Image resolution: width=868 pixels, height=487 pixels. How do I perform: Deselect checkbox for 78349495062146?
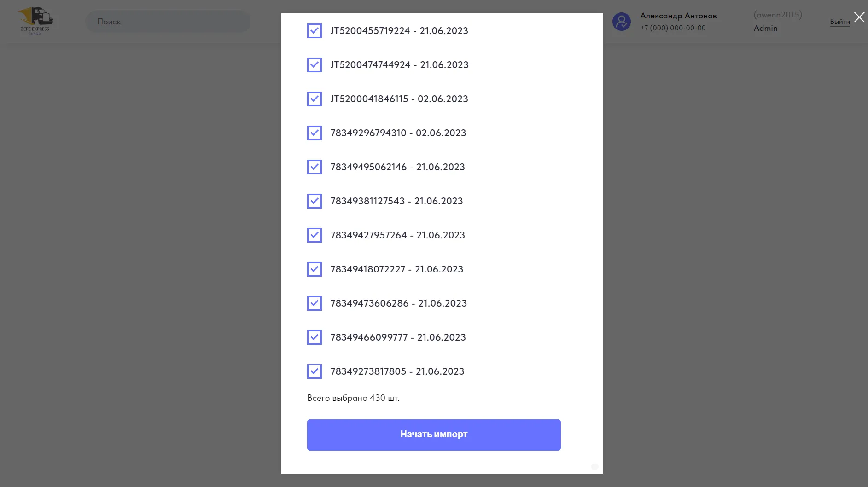point(315,167)
